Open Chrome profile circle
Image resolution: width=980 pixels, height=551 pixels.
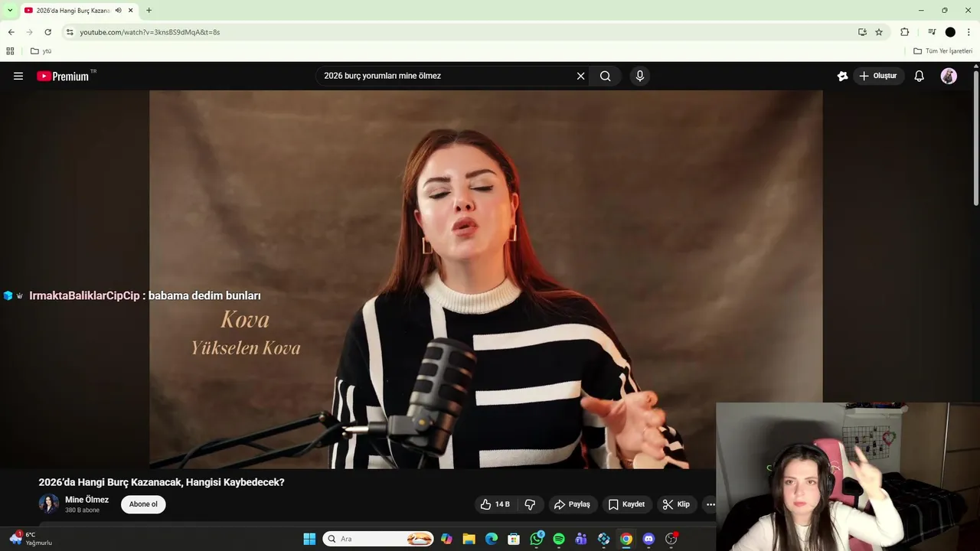pyautogui.click(x=950, y=32)
